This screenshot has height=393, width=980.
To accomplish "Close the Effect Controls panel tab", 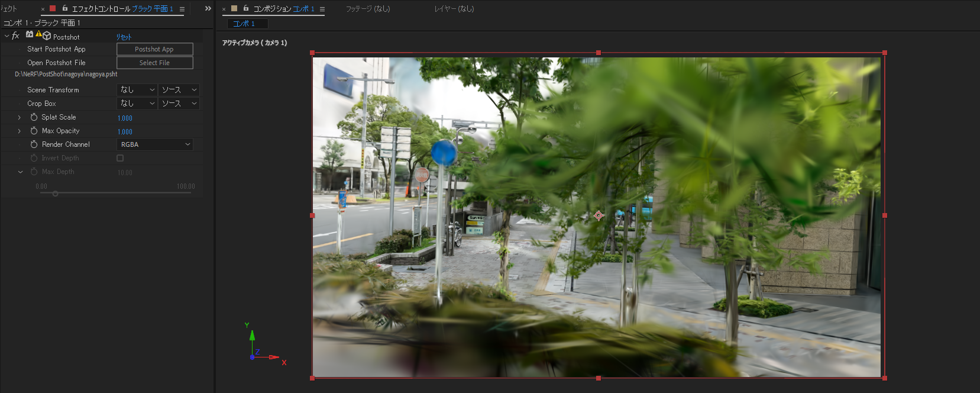I will 43,9.
